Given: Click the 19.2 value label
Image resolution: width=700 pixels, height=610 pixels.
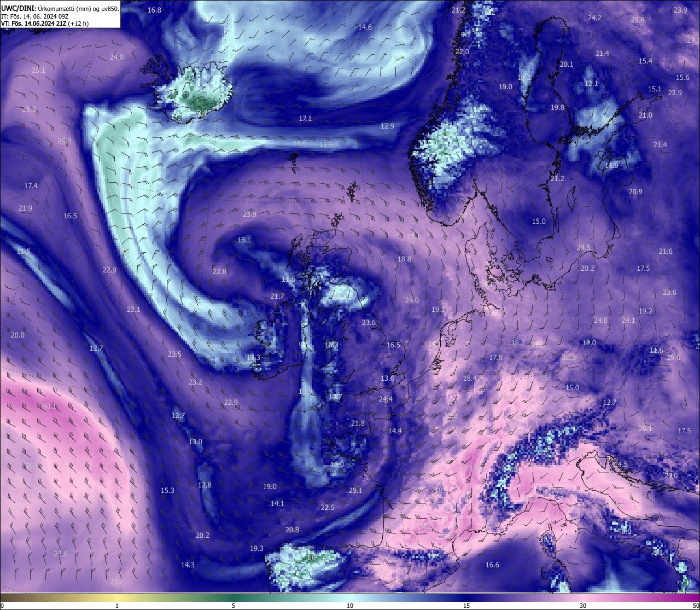Looking at the screenshot, I should [645, 311].
